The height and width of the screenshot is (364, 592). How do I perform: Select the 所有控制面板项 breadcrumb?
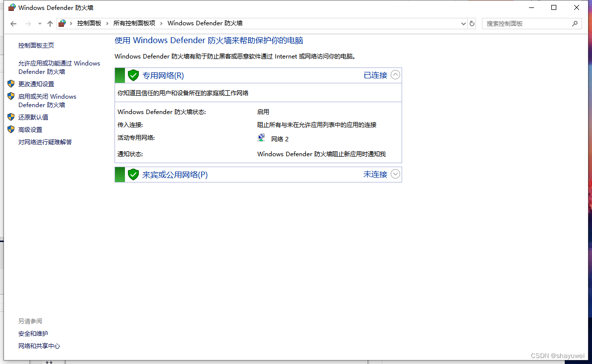pos(134,23)
